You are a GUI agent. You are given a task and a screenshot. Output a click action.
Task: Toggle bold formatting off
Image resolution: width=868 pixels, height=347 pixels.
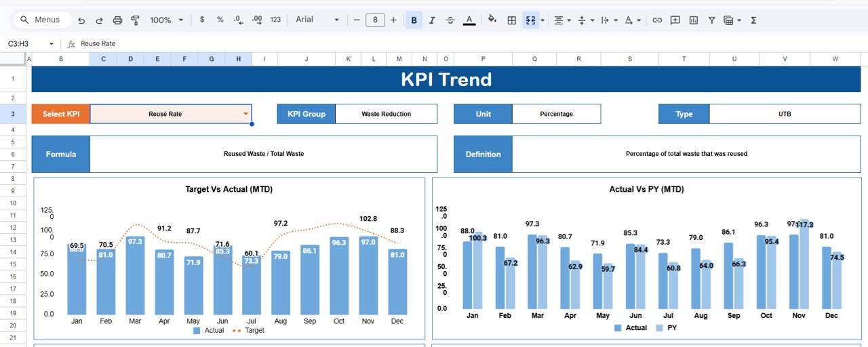(414, 20)
